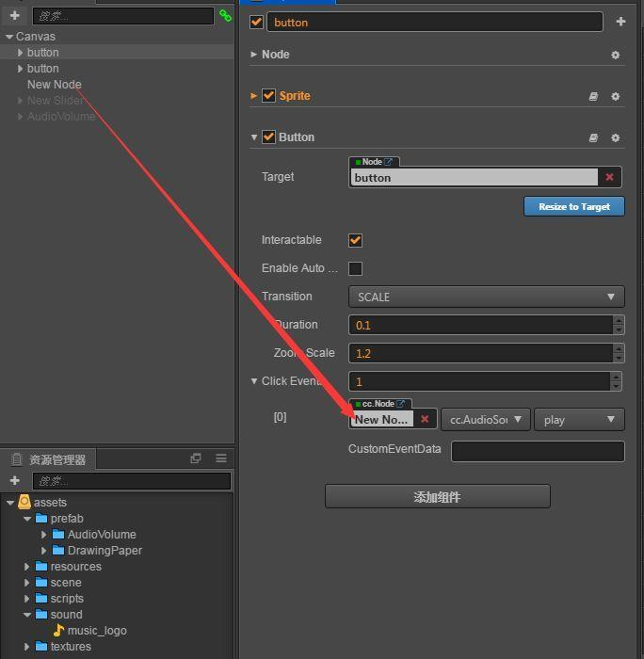This screenshot has width=644, height=659.
Task: Open the play handler dropdown
Action: click(579, 420)
